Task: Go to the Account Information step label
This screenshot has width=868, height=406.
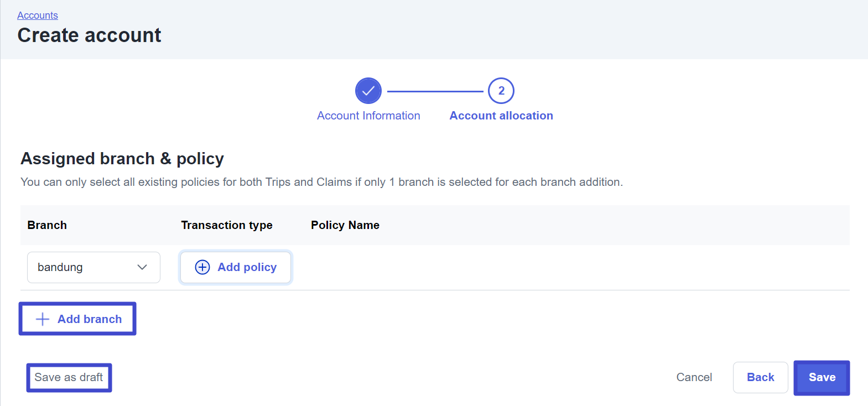Action: 368,116
